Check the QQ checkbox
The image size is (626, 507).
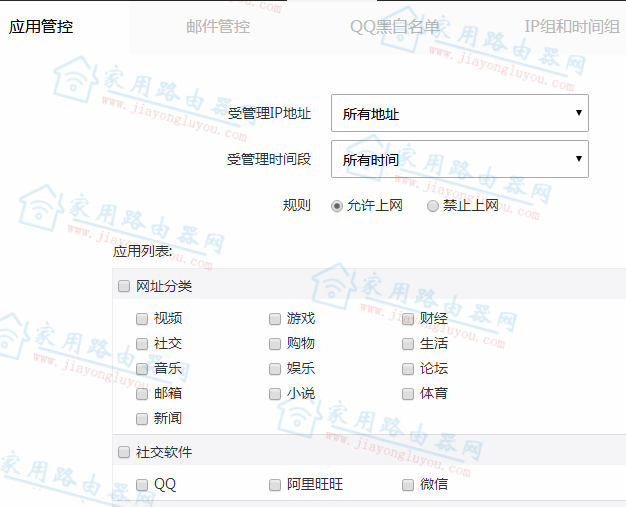tap(142, 485)
